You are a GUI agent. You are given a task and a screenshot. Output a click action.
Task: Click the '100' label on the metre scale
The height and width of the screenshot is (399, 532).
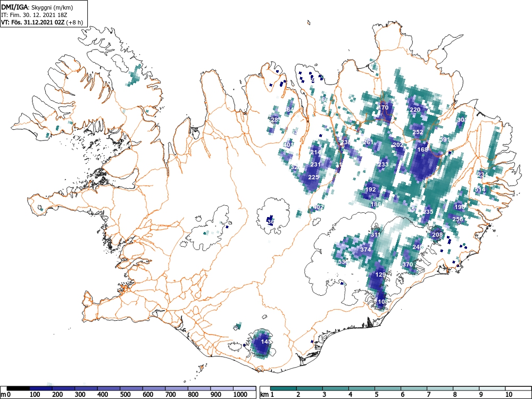tap(35, 395)
